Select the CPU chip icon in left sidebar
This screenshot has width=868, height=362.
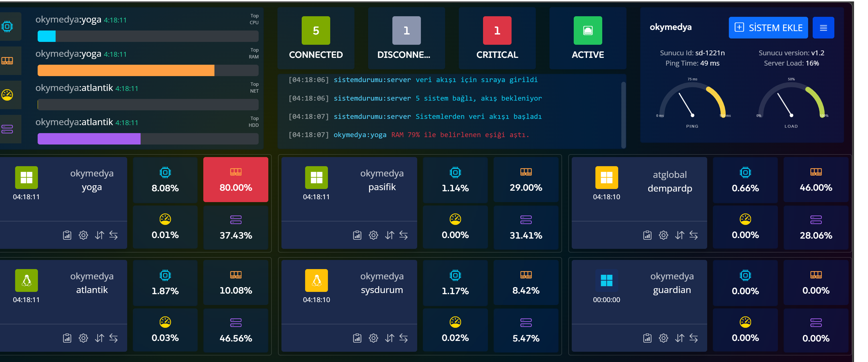point(7,26)
